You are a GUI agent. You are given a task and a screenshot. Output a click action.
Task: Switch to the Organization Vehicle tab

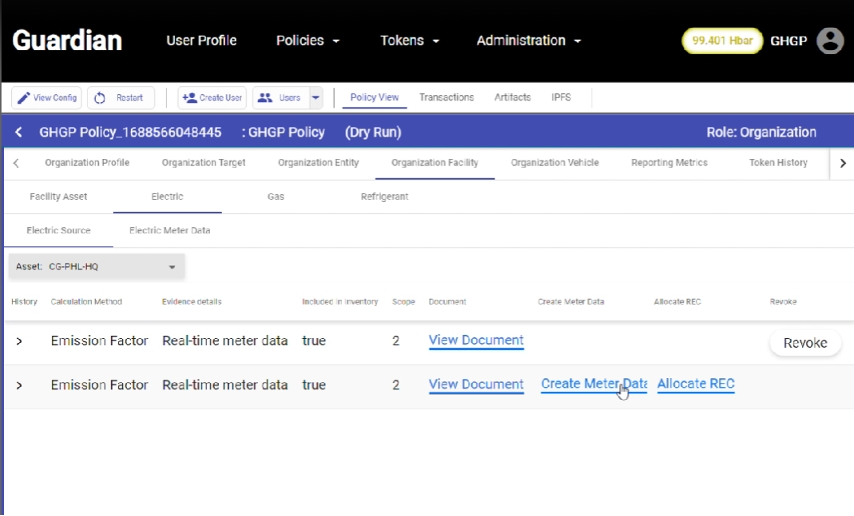pos(555,163)
